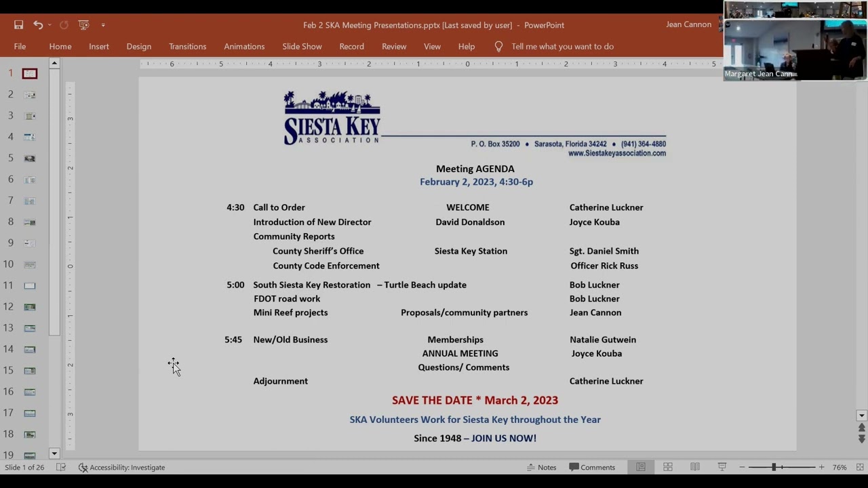
Task: Click the Margaret Jean Cannon video thumbnail
Action: coord(795,50)
